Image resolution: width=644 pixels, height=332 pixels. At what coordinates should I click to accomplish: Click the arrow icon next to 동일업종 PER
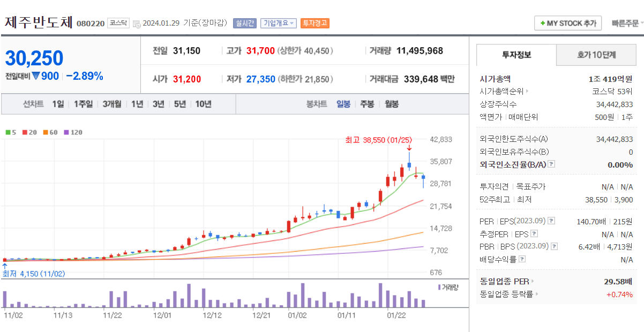click(x=533, y=281)
